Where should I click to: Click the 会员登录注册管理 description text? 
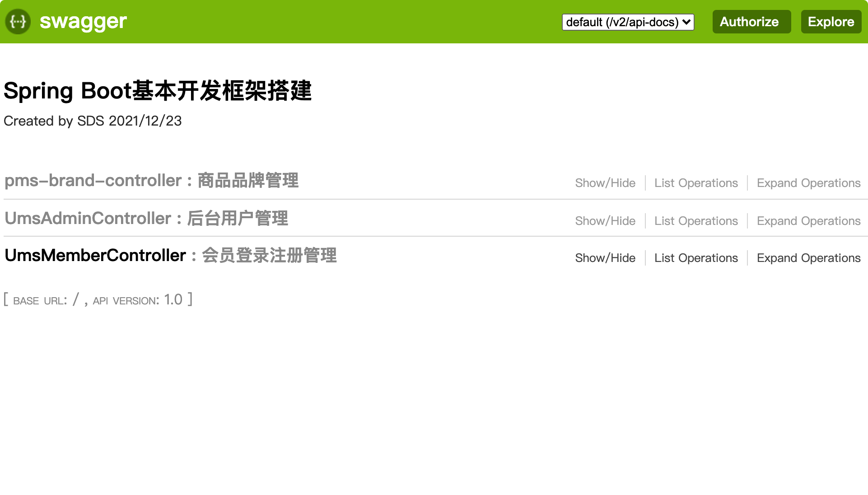269,256
